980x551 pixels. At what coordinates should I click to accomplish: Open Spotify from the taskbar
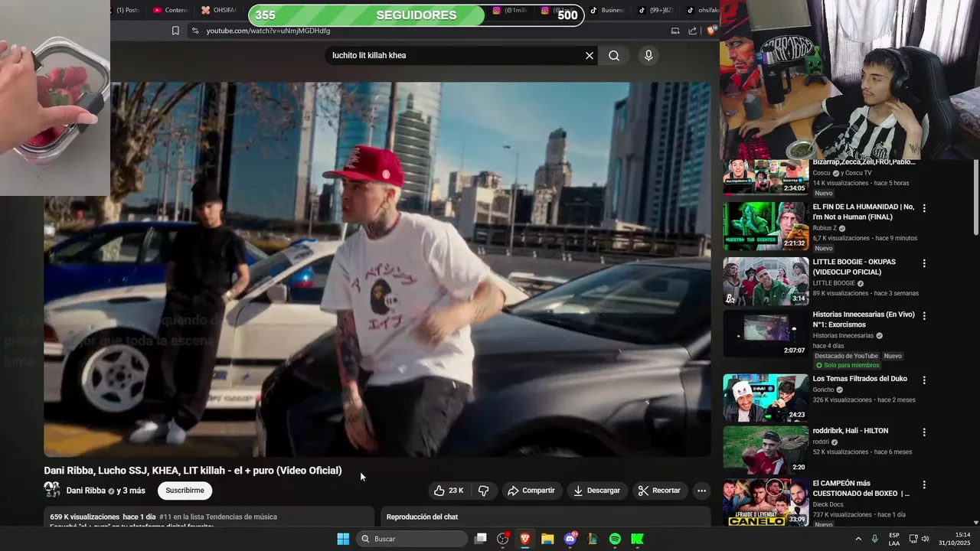point(615,539)
